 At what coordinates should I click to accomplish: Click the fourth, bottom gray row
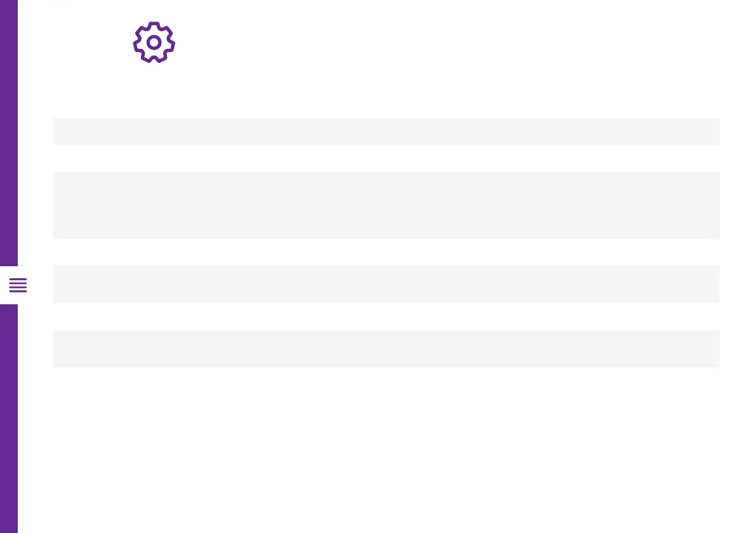[x=386, y=349]
